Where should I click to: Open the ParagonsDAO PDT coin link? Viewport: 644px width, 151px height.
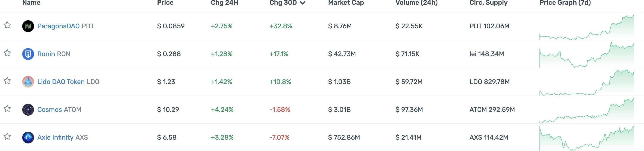tap(58, 26)
